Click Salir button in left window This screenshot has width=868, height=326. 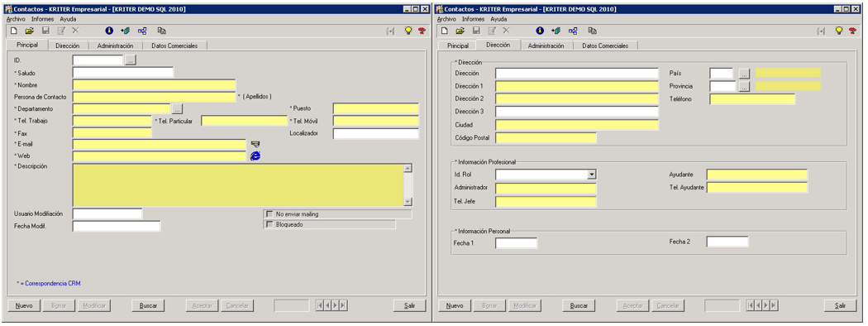(410, 305)
